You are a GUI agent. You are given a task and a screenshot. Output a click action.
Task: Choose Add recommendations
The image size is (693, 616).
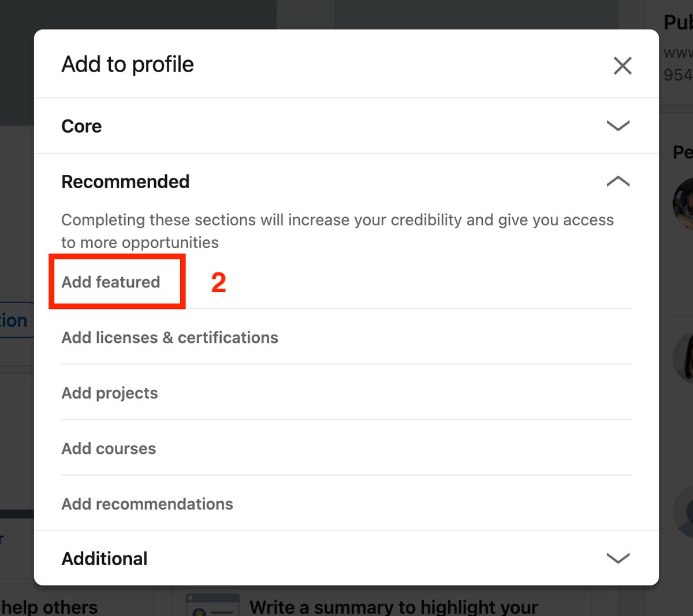coord(147,503)
